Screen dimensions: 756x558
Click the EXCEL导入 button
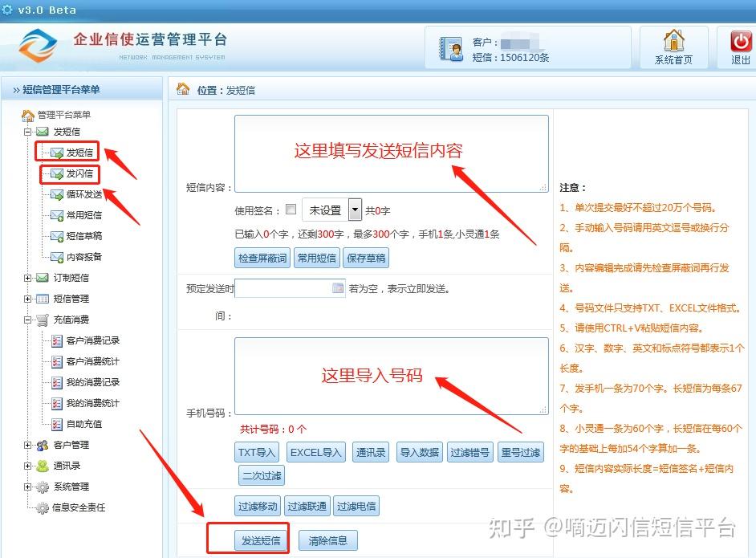pyautogui.click(x=316, y=452)
